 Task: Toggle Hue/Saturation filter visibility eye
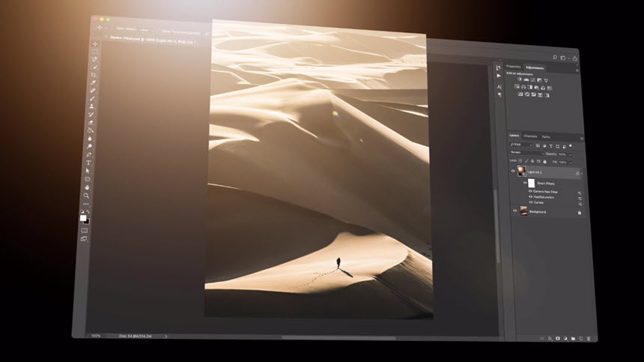pos(531,197)
